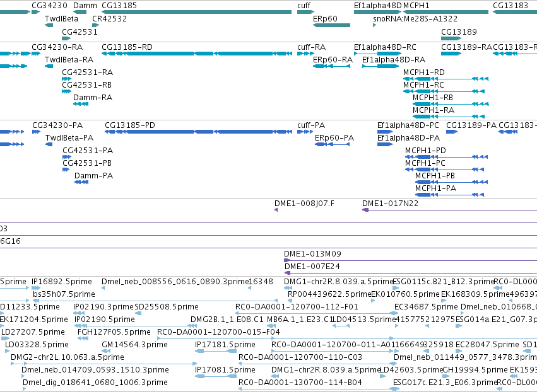The image size is (537, 392).
Task: Select the DME1-008J07.F clone label
Action: 304,204
